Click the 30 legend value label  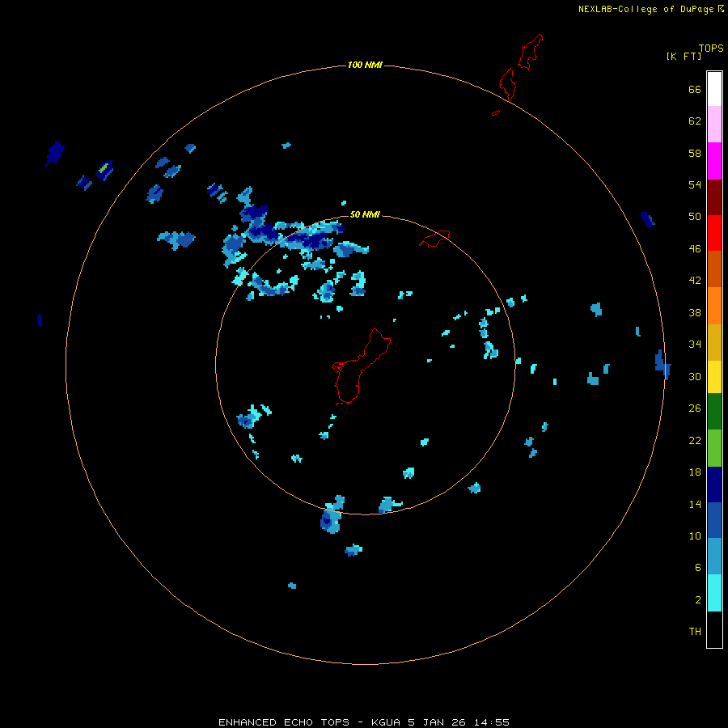(x=695, y=376)
